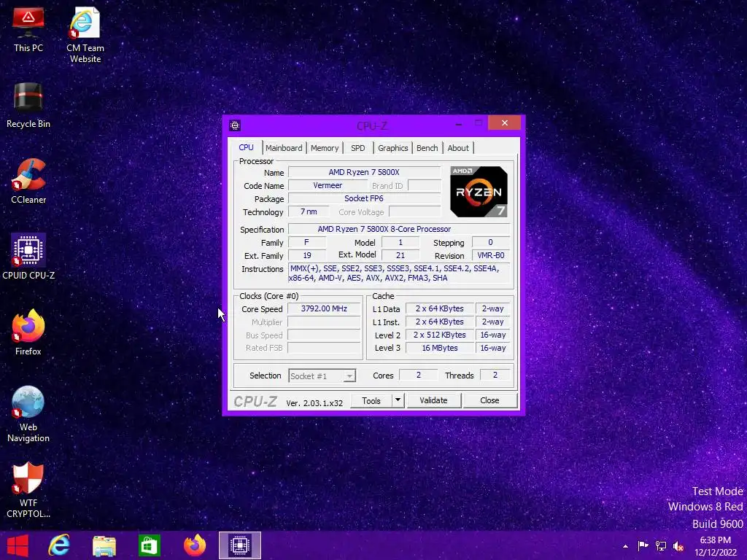Minimize the CPU-Z window
Screen dimensions: 747x560
coord(459,124)
